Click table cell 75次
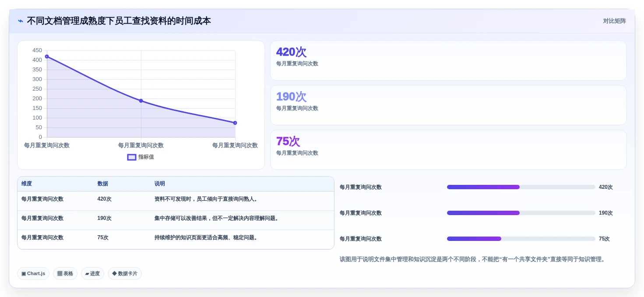 click(103, 237)
